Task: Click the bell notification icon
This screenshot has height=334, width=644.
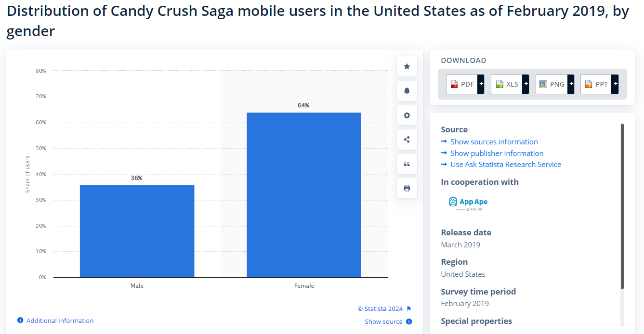Action: (407, 91)
